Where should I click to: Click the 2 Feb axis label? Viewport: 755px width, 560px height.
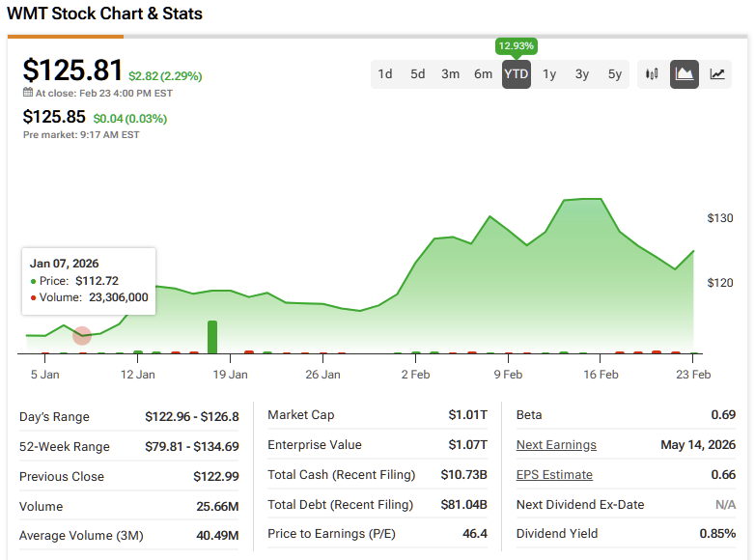click(415, 375)
